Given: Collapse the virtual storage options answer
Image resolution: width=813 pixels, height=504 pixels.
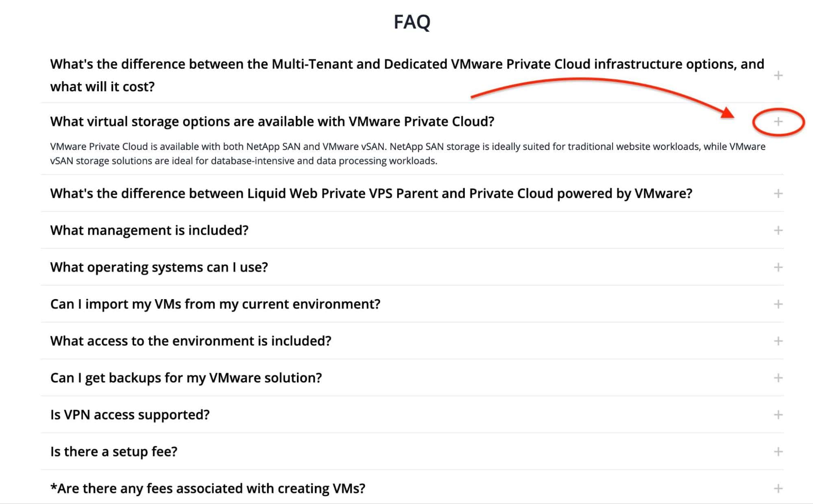Looking at the screenshot, I should pyautogui.click(x=778, y=122).
